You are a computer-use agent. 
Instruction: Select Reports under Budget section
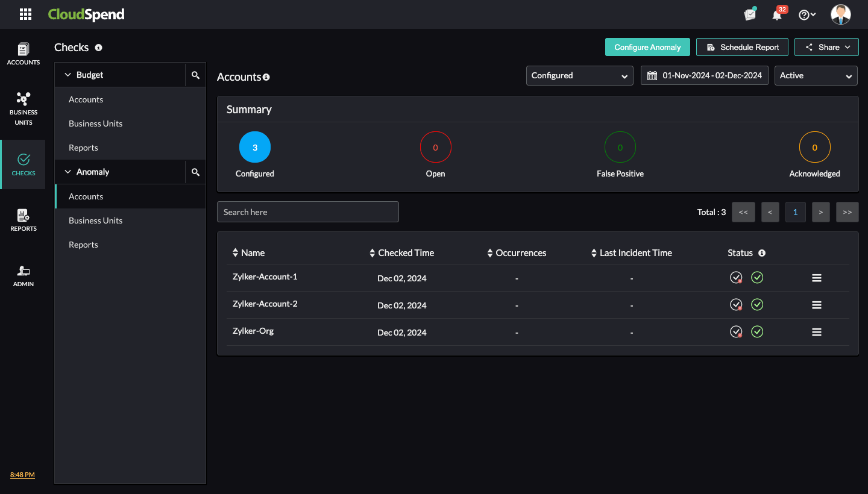click(83, 148)
